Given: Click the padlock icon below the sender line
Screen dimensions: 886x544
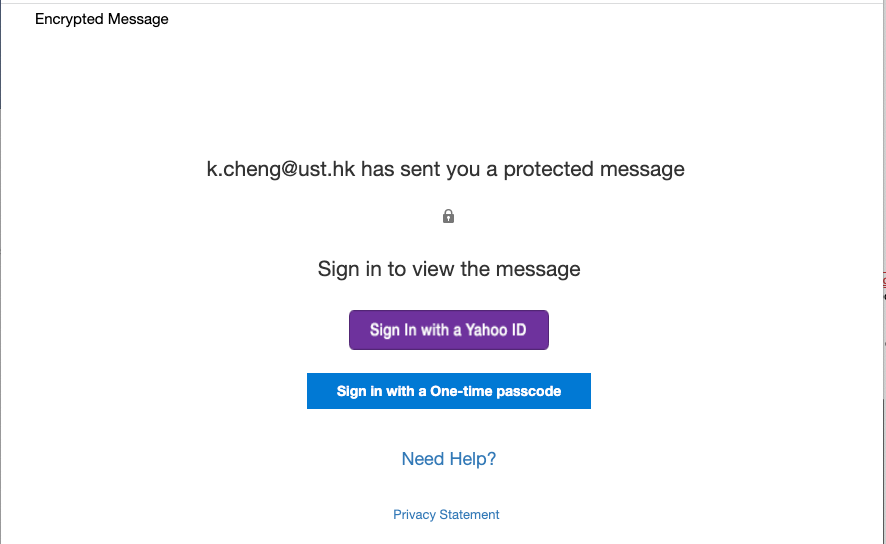Looking at the screenshot, I should point(448,216).
